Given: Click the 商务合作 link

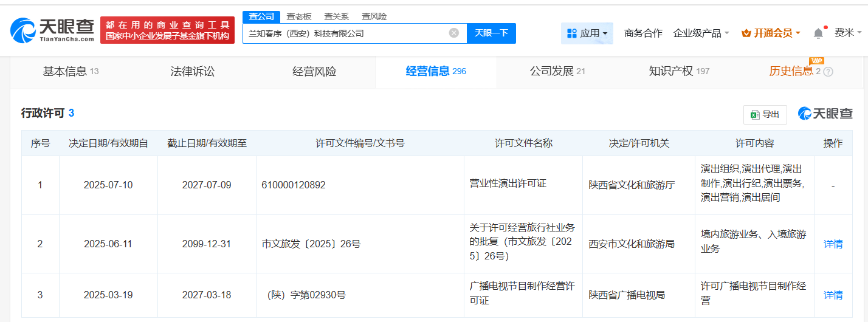Looking at the screenshot, I should [643, 33].
